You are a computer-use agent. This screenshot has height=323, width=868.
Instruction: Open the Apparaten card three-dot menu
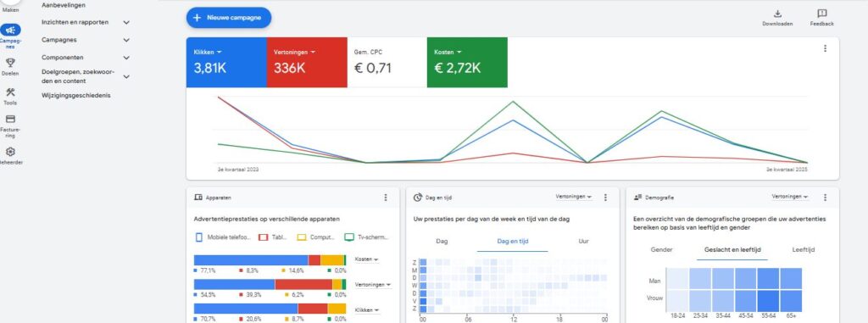[x=386, y=198]
